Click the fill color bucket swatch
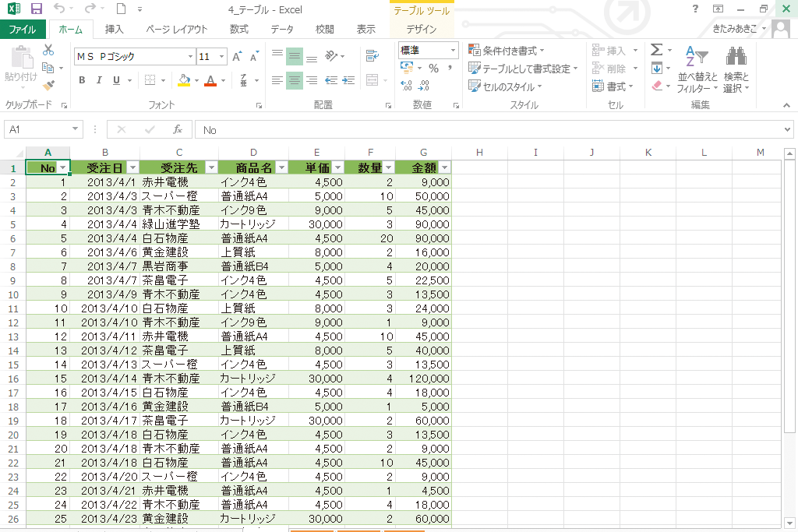 [184, 80]
